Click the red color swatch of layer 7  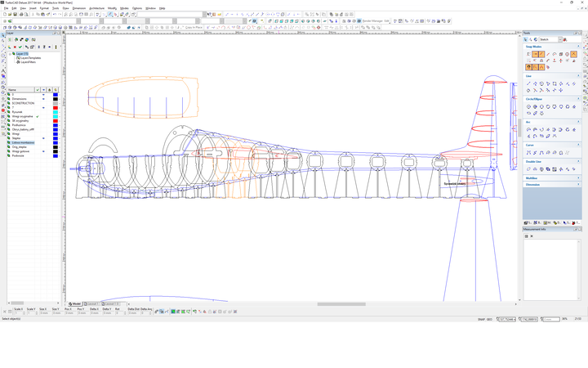(56, 108)
